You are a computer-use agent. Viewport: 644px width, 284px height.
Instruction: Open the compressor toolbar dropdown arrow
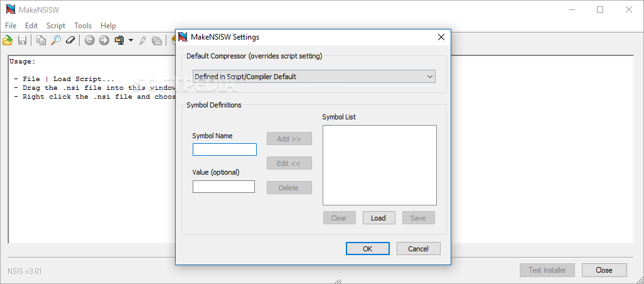click(131, 40)
